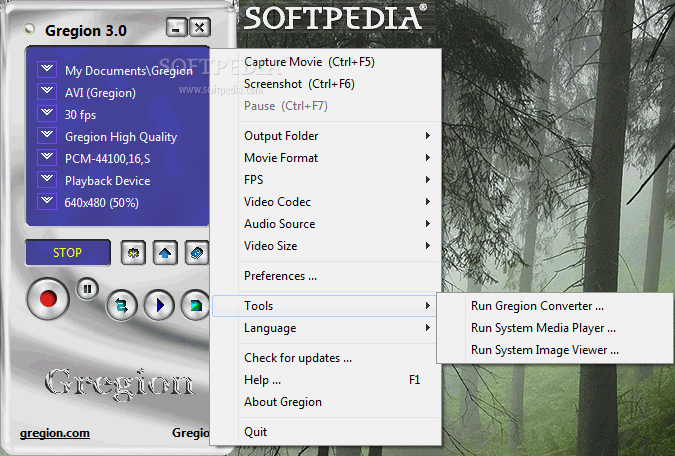Click the gear settings icon button
This screenshot has width=675, height=456.
[133, 252]
